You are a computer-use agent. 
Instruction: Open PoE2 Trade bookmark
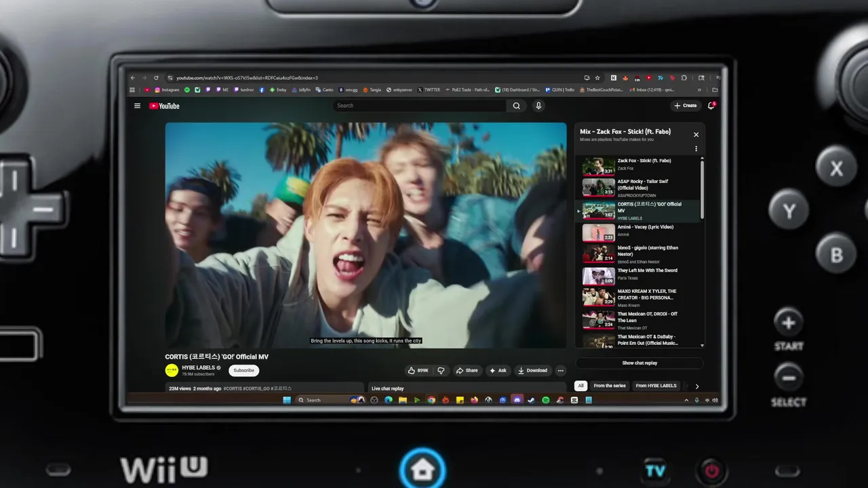click(x=469, y=89)
